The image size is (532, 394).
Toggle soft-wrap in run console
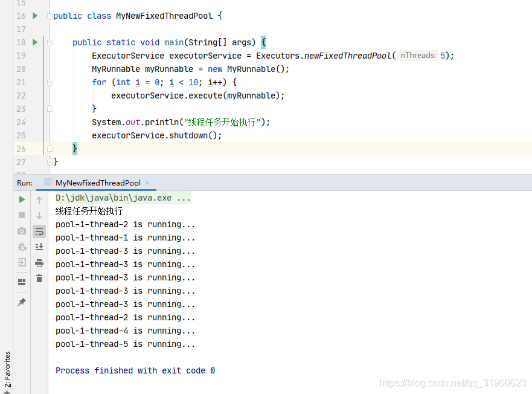click(39, 231)
